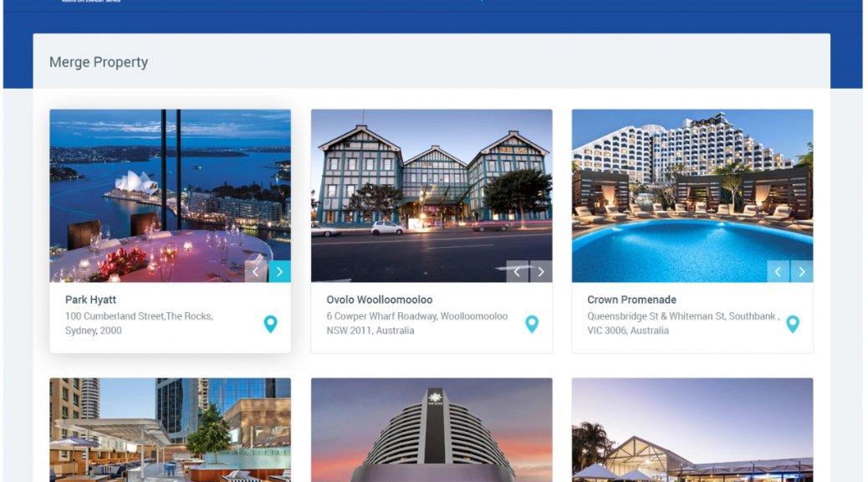868x482 pixels.
Task: Click the Park Hyatt Opera House photo
Action: [x=170, y=196]
